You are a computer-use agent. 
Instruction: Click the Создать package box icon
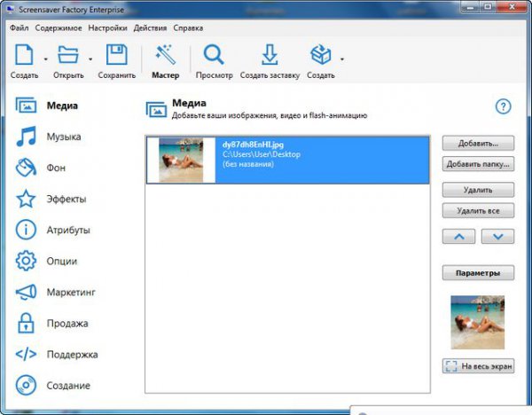pyautogui.click(x=321, y=54)
